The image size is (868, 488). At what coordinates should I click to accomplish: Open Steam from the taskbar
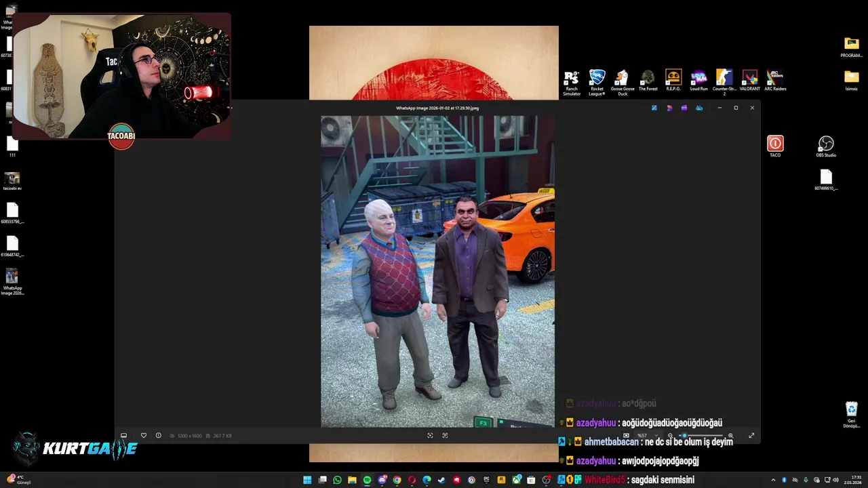pos(441,480)
